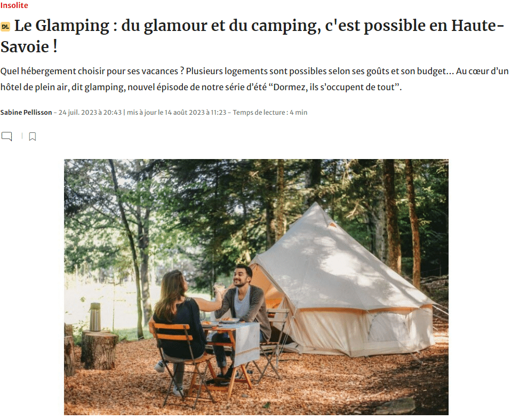Click the 24 juil. 2023 publication date

[x=90, y=113]
